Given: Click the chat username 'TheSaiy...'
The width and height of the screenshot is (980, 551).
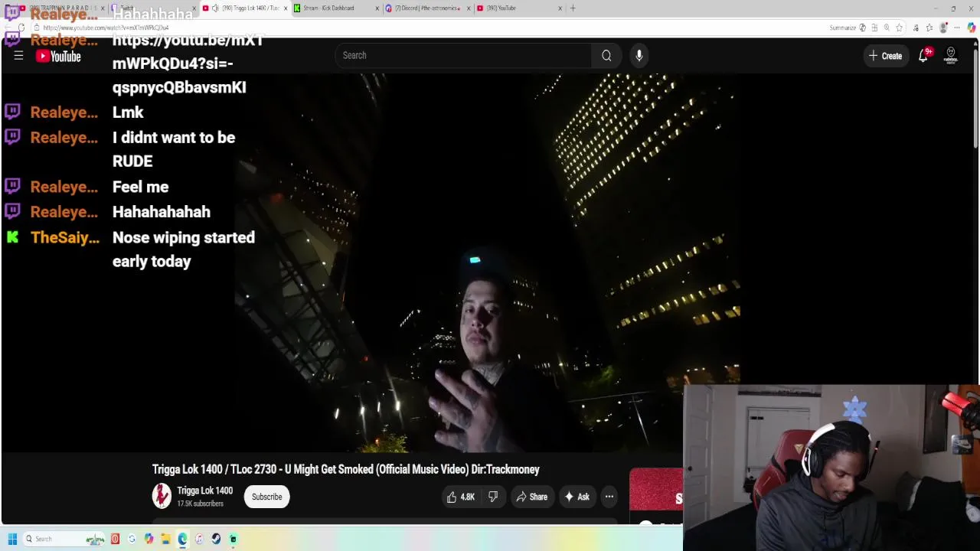Looking at the screenshot, I should pos(65,237).
